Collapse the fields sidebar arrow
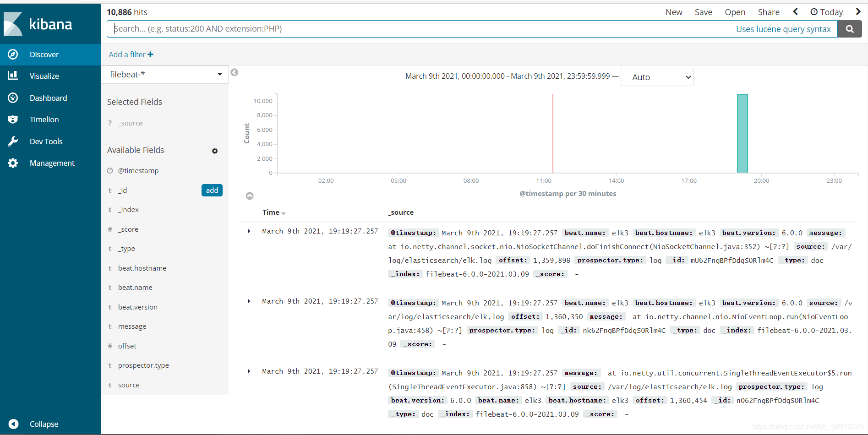Viewport: 868px width, 435px height. point(235,72)
